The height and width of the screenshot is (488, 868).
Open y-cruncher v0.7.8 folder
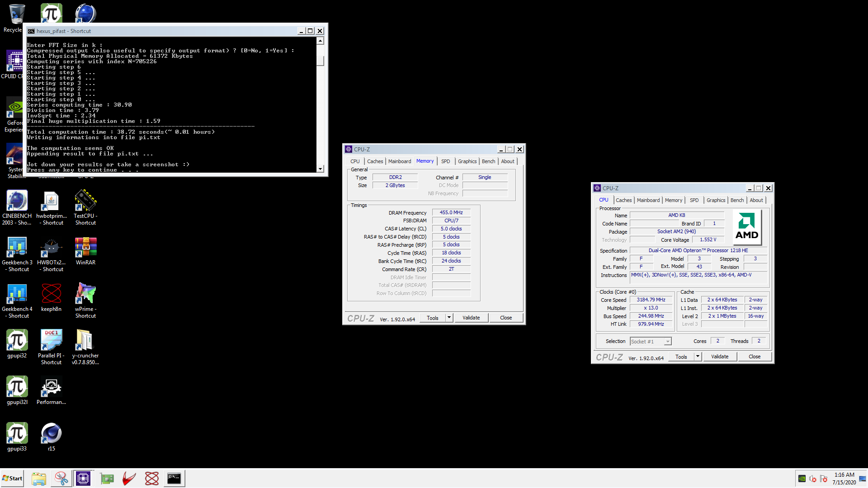[x=85, y=347]
